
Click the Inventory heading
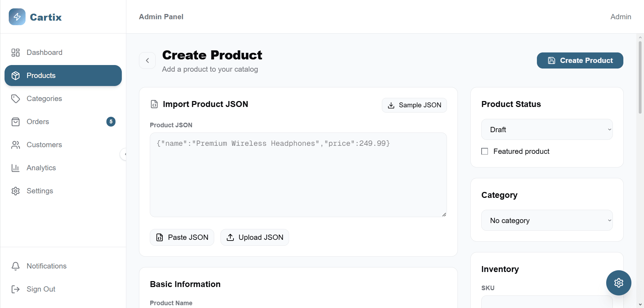click(500, 269)
